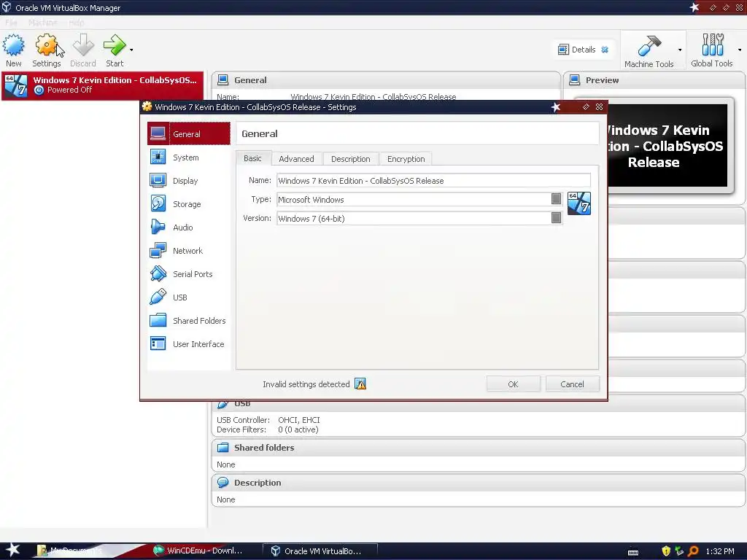Open the Network settings category
This screenshot has width=747, height=560.
click(x=189, y=251)
